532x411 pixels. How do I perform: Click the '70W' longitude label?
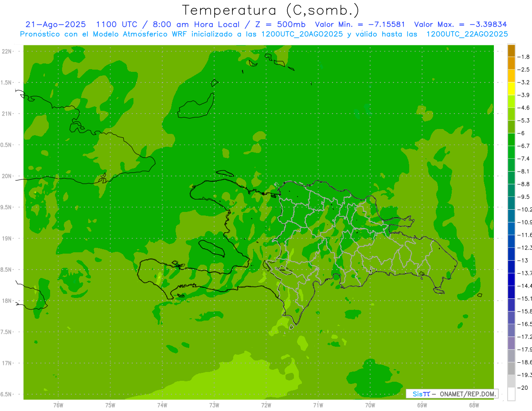coord(370,405)
